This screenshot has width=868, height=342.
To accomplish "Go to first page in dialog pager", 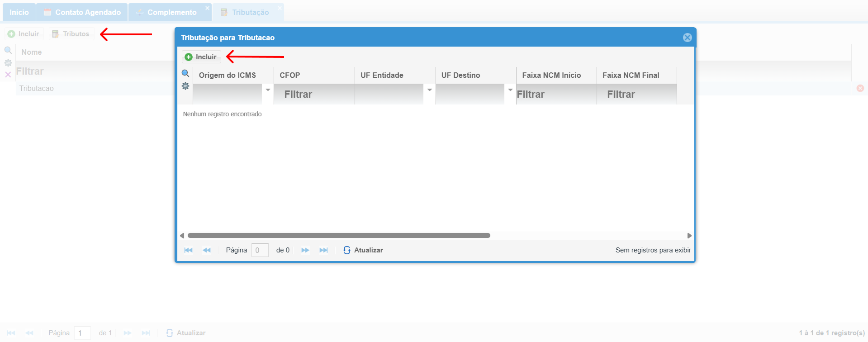I will [x=189, y=250].
